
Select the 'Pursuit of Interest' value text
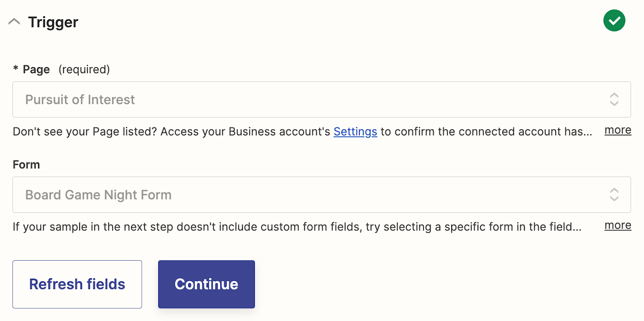tap(80, 99)
